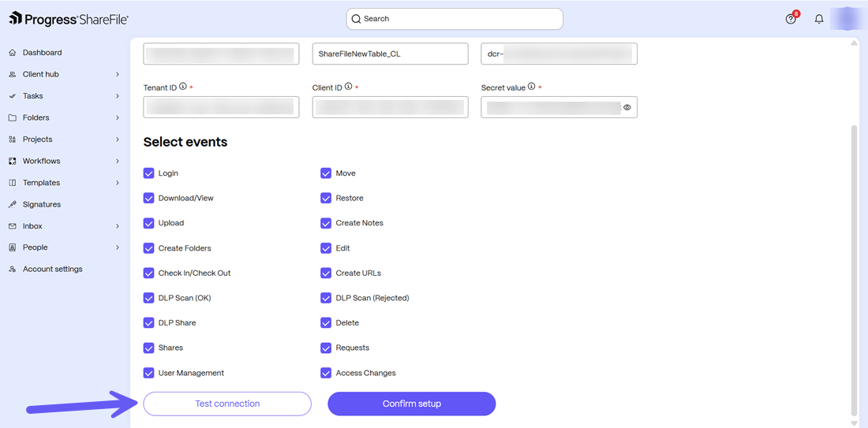
Task: Open the help question mark icon
Action: pos(791,20)
